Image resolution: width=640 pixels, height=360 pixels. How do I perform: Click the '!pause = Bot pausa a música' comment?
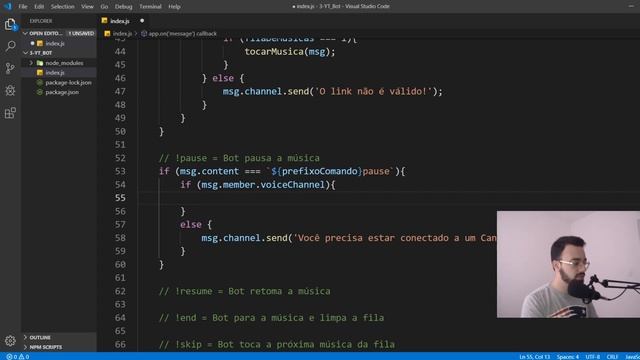pos(239,158)
